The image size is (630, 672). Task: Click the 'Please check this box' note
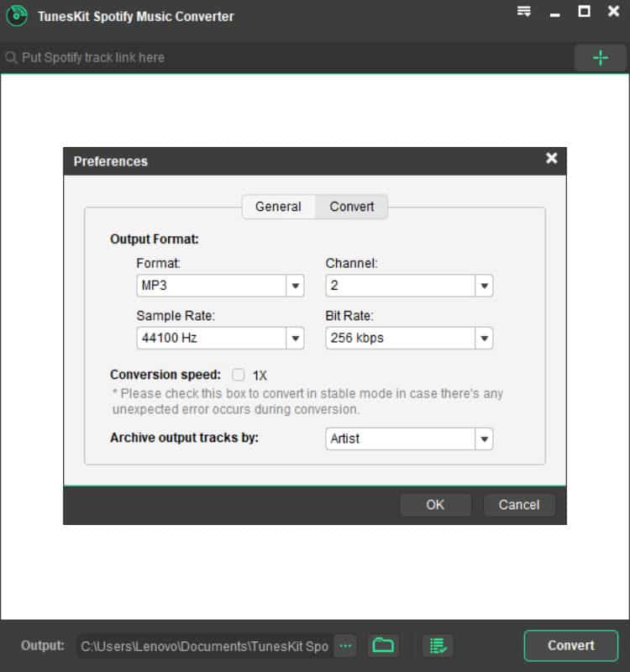pos(307,402)
